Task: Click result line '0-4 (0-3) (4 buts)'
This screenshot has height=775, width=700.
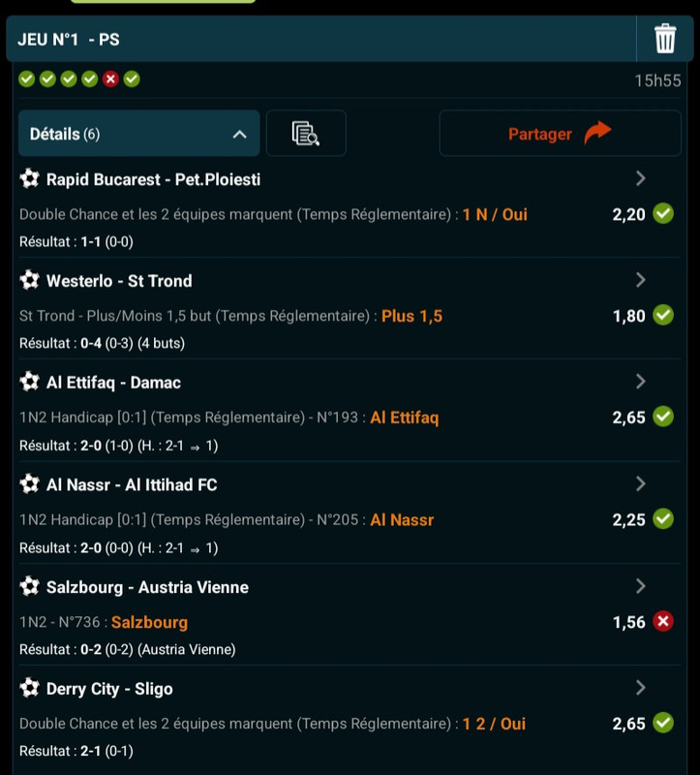Action: click(133, 343)
